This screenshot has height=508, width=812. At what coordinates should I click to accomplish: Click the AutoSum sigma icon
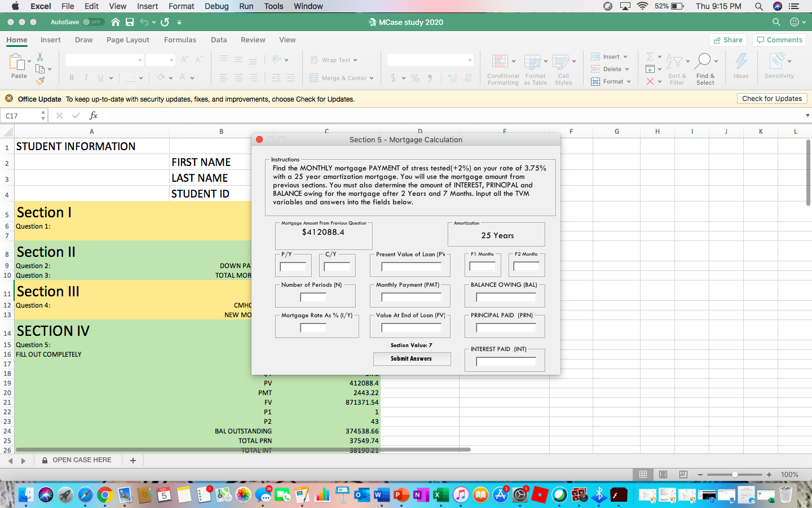tap(650, 56)
